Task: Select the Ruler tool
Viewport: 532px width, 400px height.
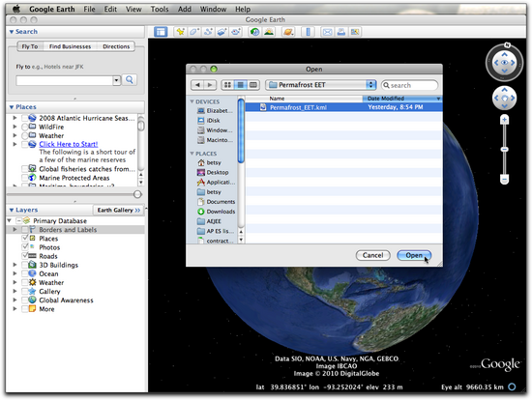Action: coord(308,32)
